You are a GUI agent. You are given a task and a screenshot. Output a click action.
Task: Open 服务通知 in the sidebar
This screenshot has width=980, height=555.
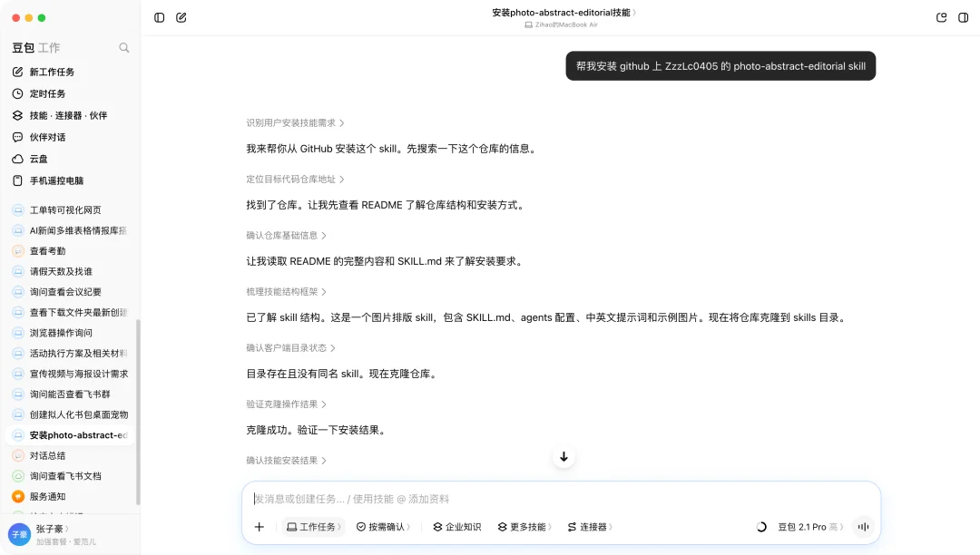click(70, 496)
